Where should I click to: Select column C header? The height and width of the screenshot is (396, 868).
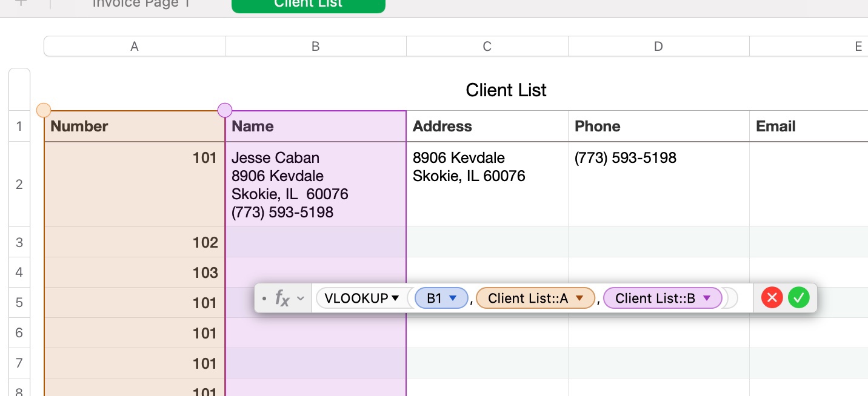click(487, 47)
